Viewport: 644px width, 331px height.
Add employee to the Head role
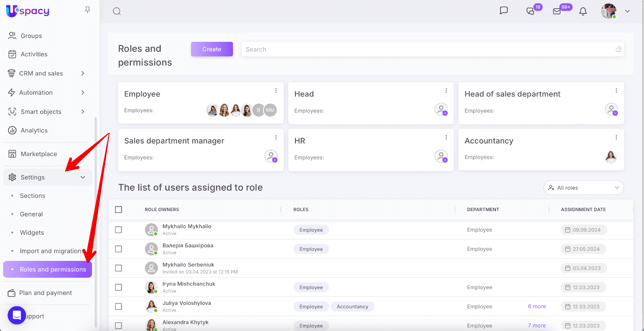click(x=441, y=109)
